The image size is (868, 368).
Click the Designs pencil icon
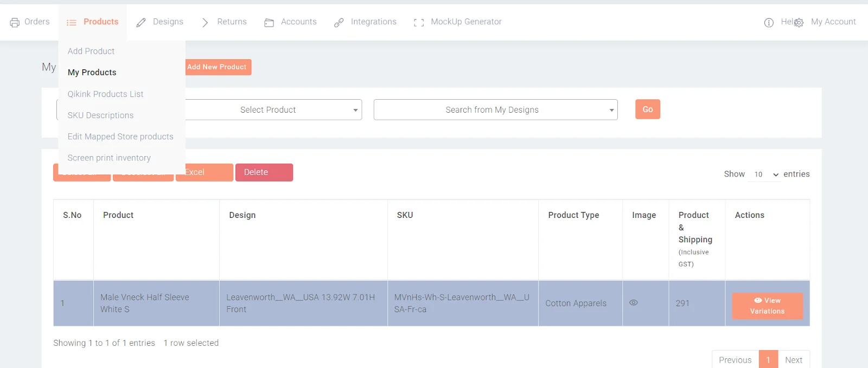(x=141, y=22)
